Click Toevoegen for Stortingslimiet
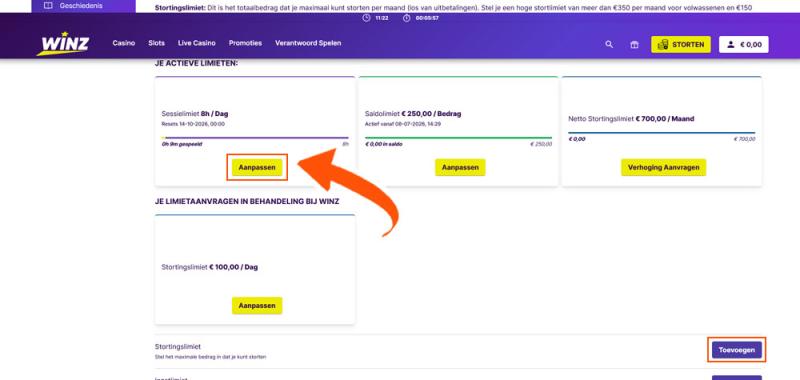 737,350
